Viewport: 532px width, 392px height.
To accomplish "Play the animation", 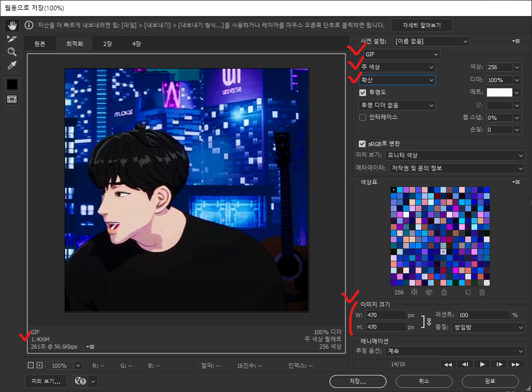I will tap(482, 364).
